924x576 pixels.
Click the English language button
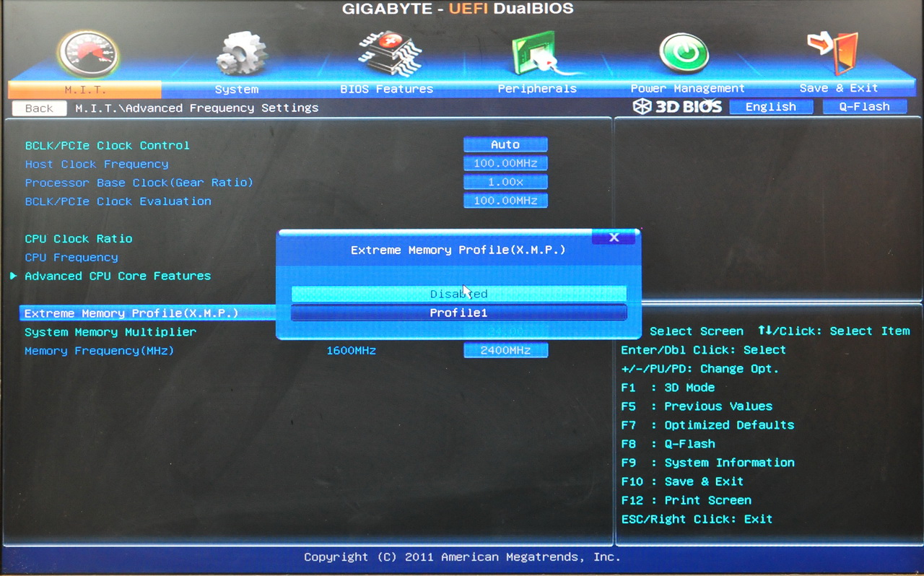click(771, 107)
